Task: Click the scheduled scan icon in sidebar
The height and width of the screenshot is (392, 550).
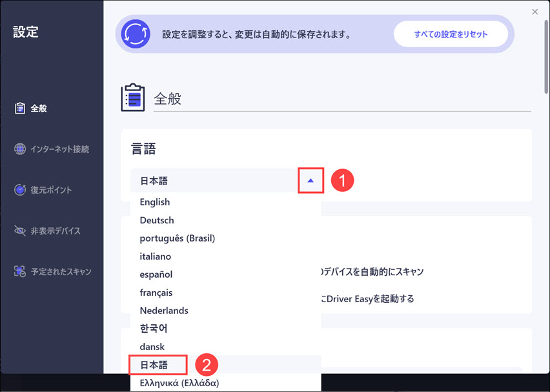Action: point(20,272)
